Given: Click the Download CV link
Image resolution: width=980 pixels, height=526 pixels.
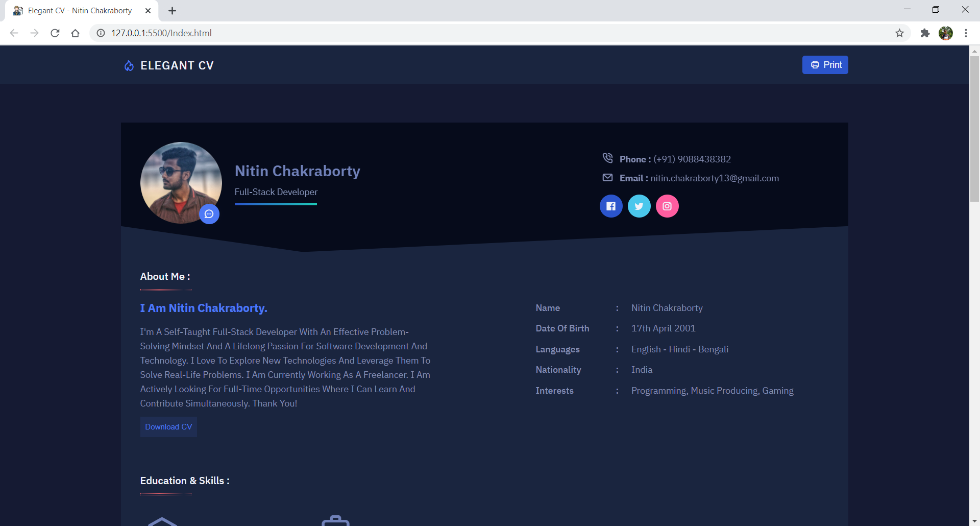Looking at the screenshot, I should [x=168, y=426].
